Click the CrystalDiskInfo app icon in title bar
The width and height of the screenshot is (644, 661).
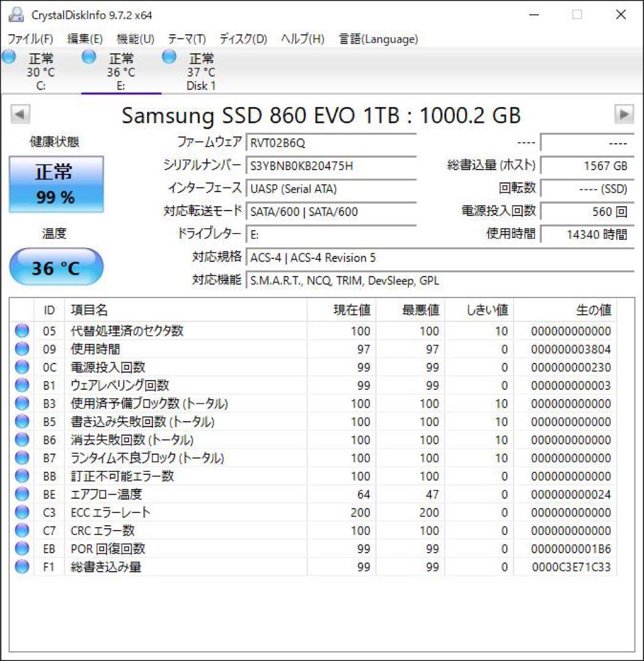tap(16, 15)
